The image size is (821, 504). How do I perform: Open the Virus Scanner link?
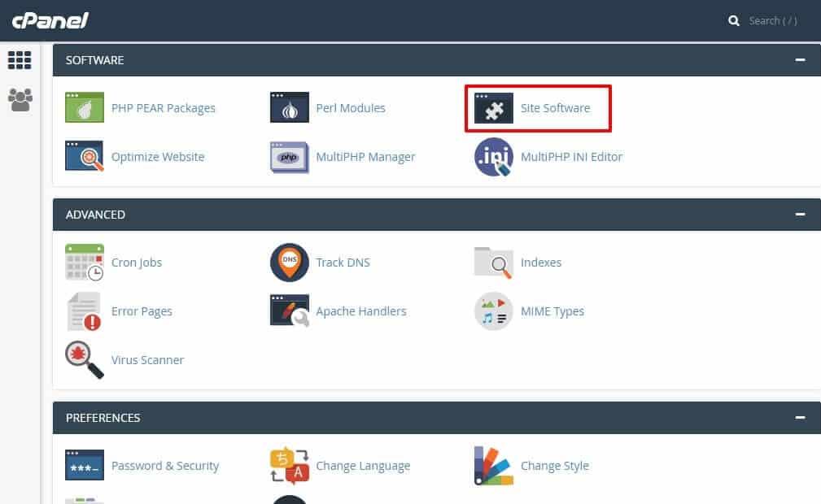coord(147,360)
